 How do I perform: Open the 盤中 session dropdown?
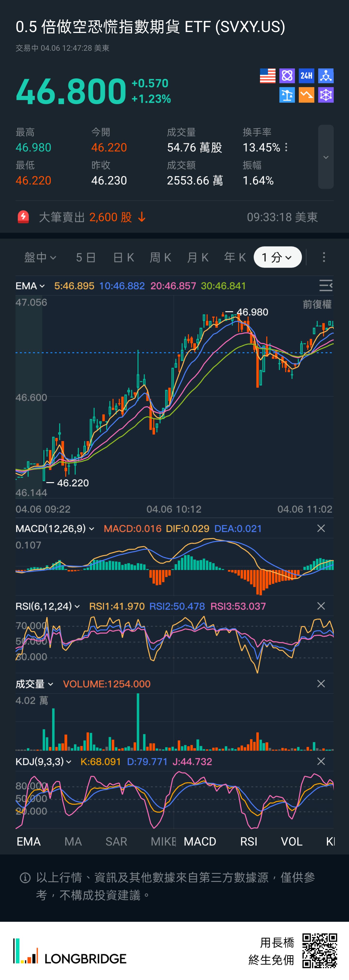coord(40,257)
